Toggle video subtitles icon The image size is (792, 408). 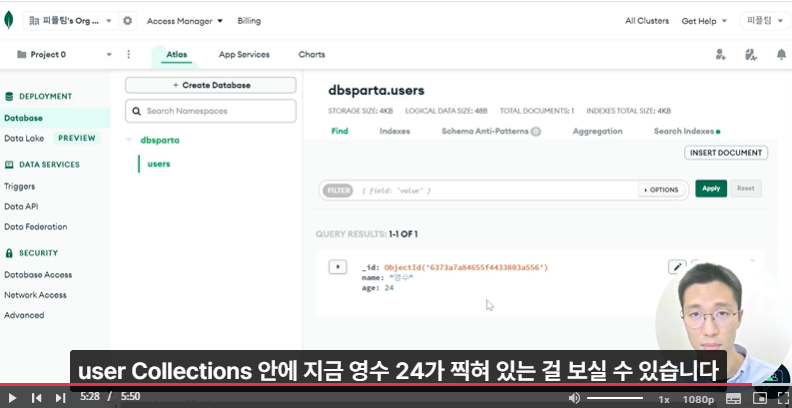[x=733, y=398]
